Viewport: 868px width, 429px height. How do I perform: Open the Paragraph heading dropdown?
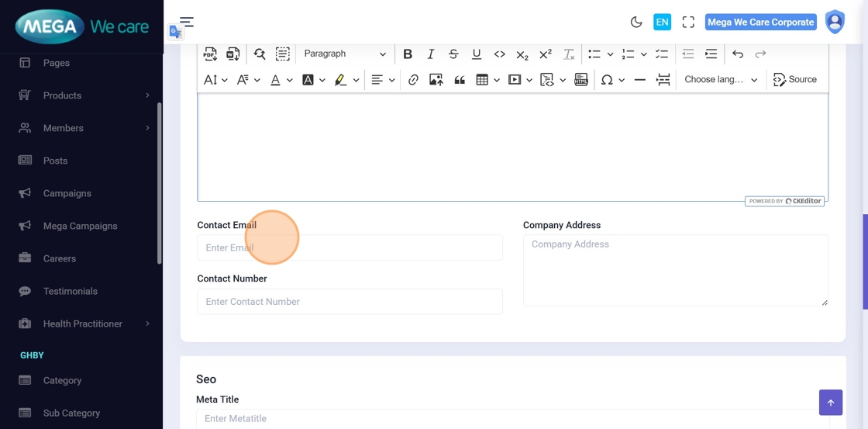[344, 54]
